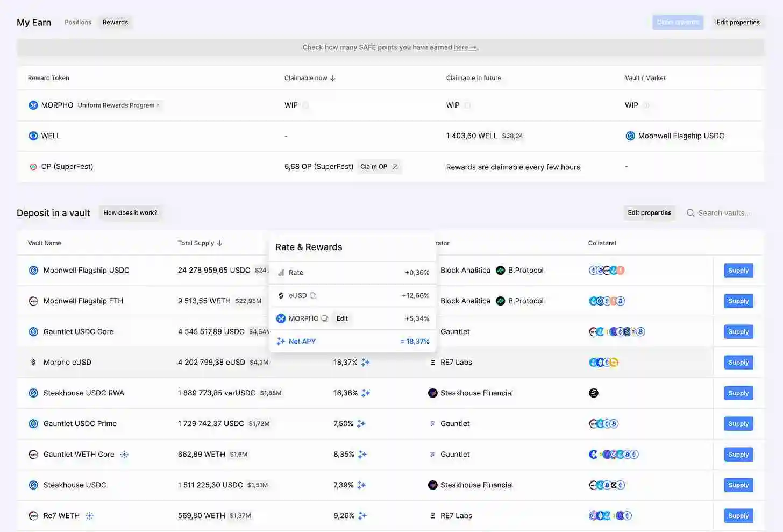Click the OP (SuperFest) token icon
Screen dimensions: 783x532
33,167
